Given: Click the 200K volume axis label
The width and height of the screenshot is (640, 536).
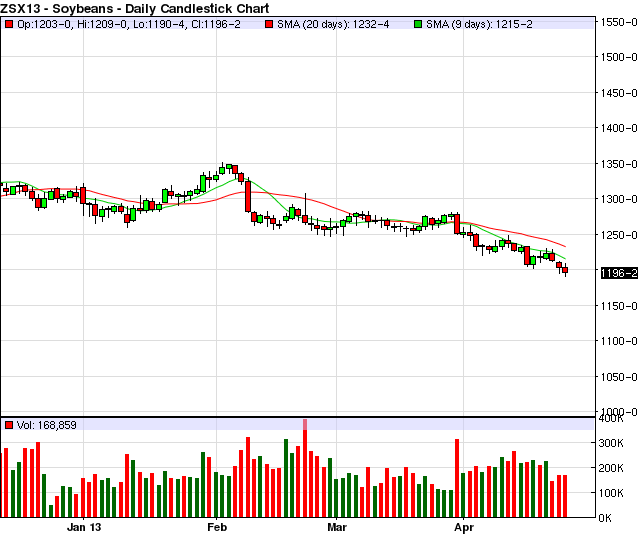Looking at the screenshot, I should point(611,468).
